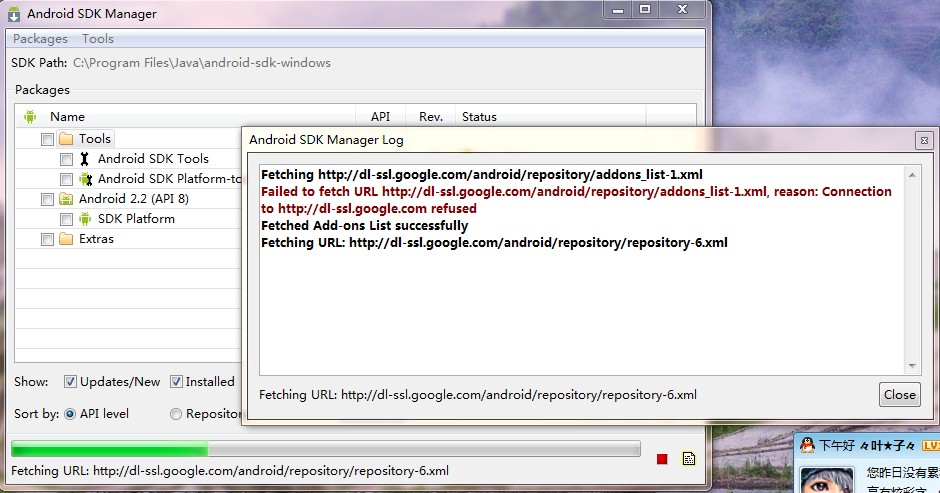Close the Android SDK Manager window

[682, 10]
